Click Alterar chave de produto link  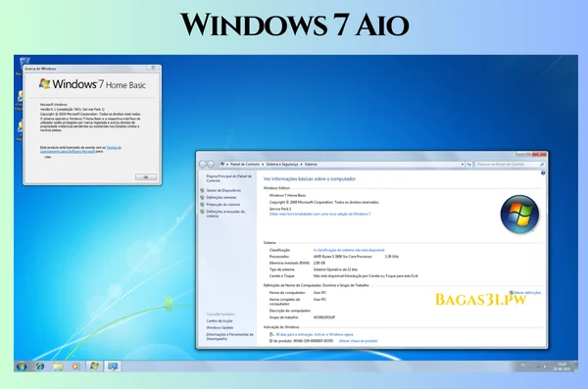358,341
